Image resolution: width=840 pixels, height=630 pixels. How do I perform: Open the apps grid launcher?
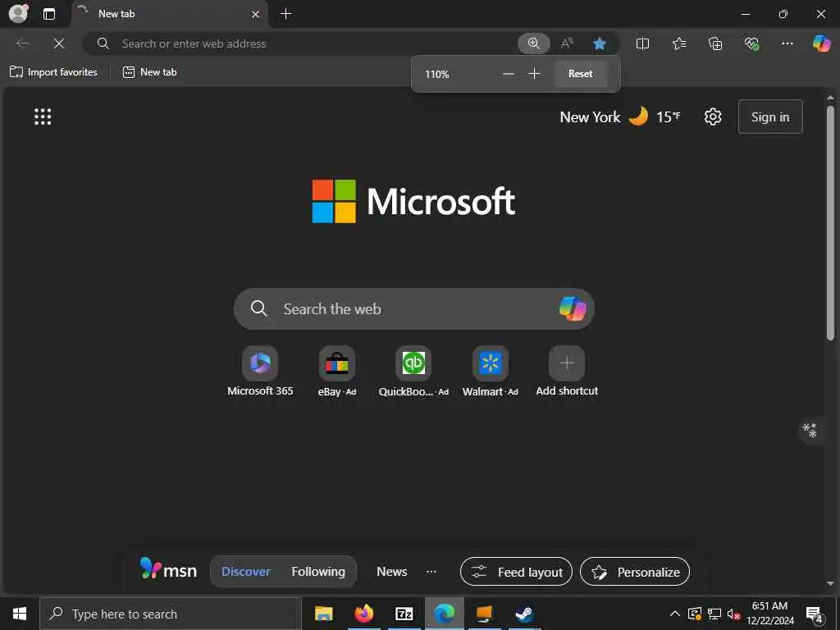(x=43, y=116)
